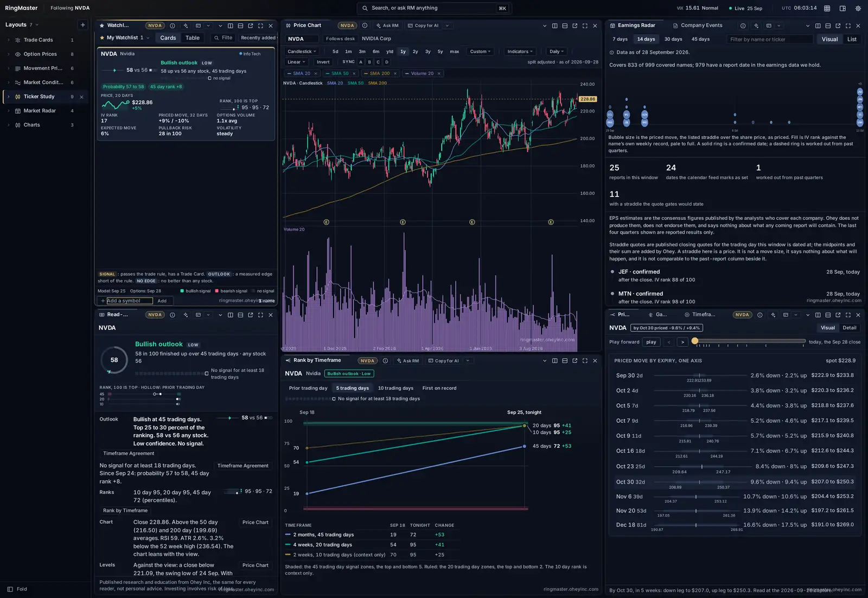
Task: Open Market Radar layout in sidebar
Action: click(40, 111)
